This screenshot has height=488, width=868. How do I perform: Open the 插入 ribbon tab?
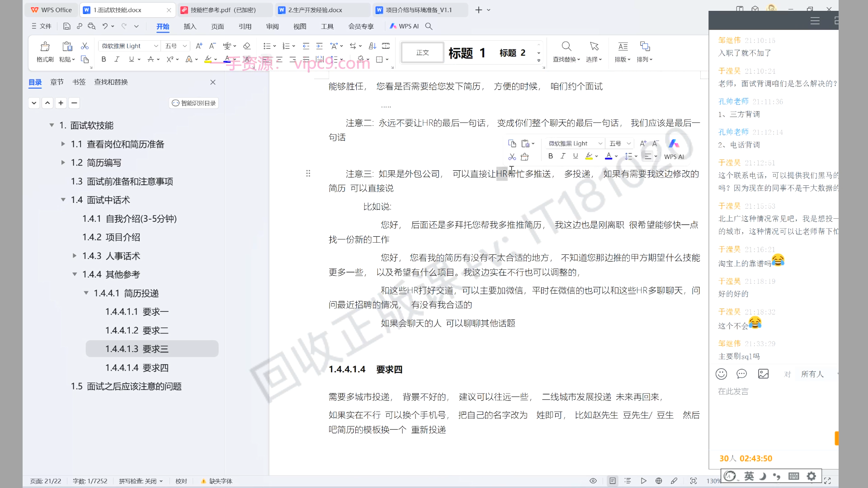pos(190,27)
